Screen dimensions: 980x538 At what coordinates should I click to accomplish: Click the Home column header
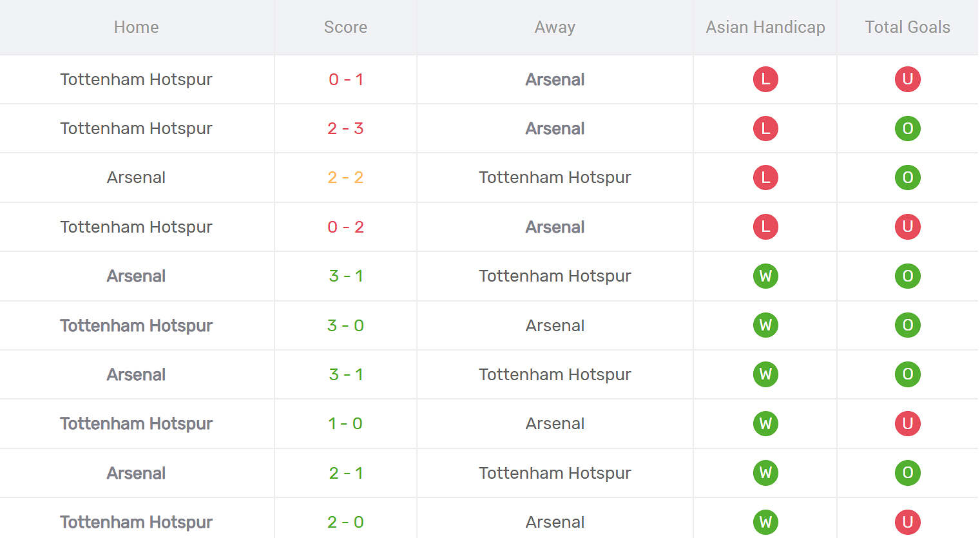pyautogui.click(x=136, y=27)
